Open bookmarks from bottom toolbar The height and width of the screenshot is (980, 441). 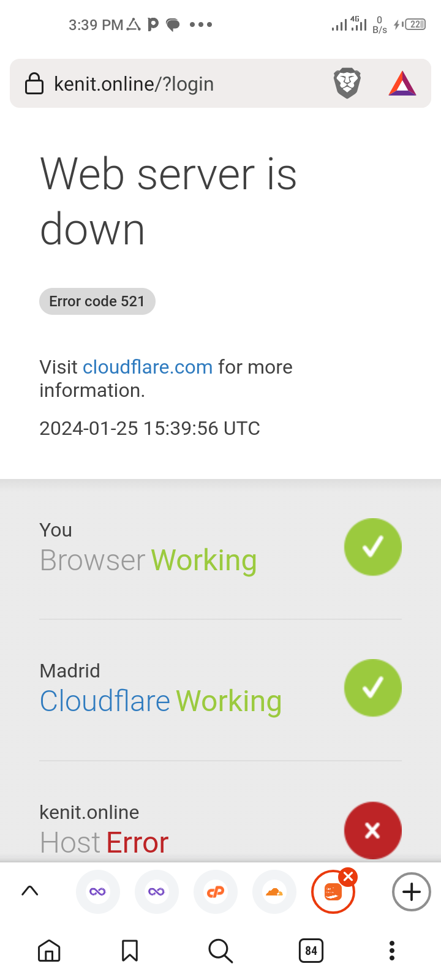click(x=130, y=951)
